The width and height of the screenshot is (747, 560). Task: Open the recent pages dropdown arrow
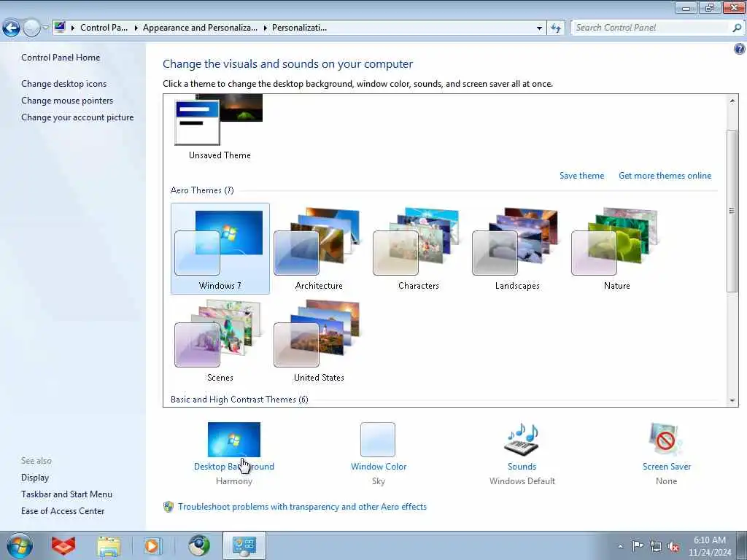point(45,28)
